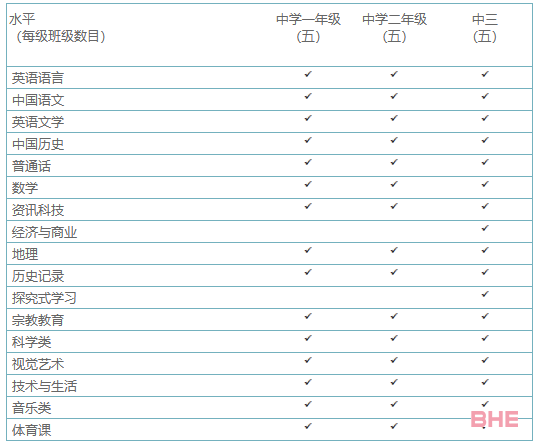
Task: Click the 视觉艺术 checkmark under 中三
Action: (x=485, y=360)
